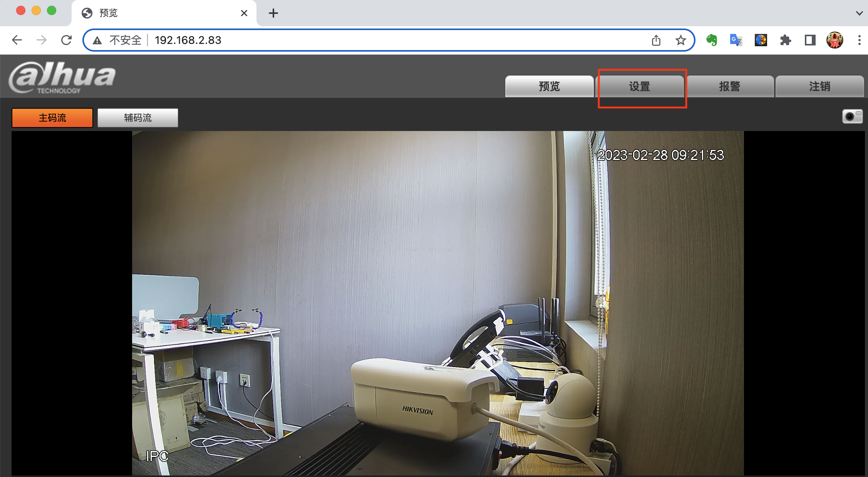Bookmark this page with star icon
This screenshot has height=477, width=868.
680,40
